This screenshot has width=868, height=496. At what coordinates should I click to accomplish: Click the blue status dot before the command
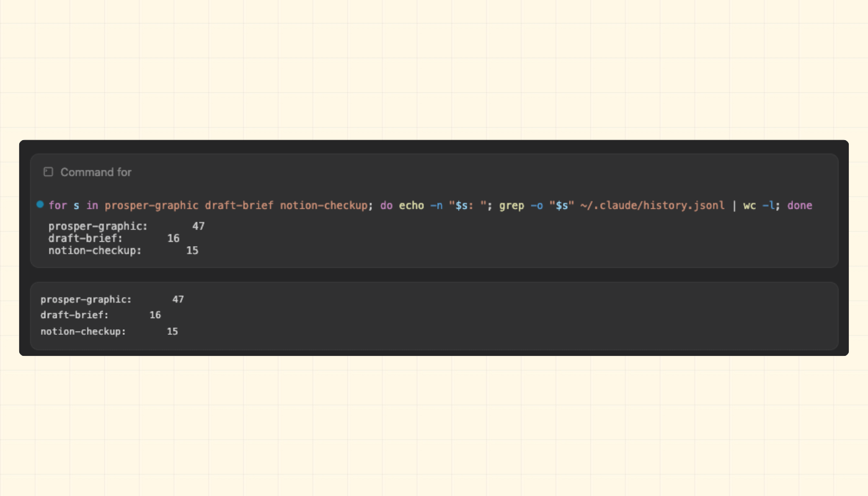(x=40, y=205)
